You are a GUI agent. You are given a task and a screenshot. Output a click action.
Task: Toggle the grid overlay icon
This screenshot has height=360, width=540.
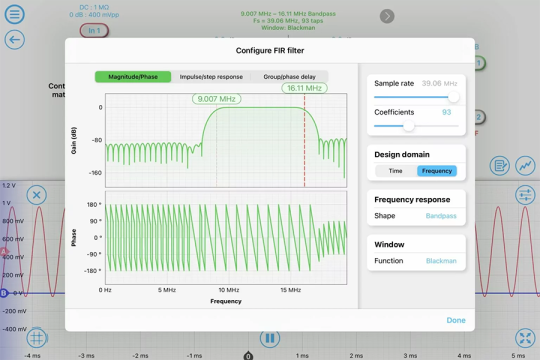point(37,338)
